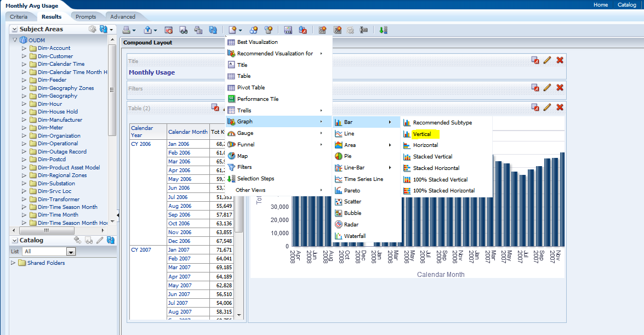Viewport: 644px width, 335px height.
Task: Refresh the Catalog pane
Action: (110, 240)
